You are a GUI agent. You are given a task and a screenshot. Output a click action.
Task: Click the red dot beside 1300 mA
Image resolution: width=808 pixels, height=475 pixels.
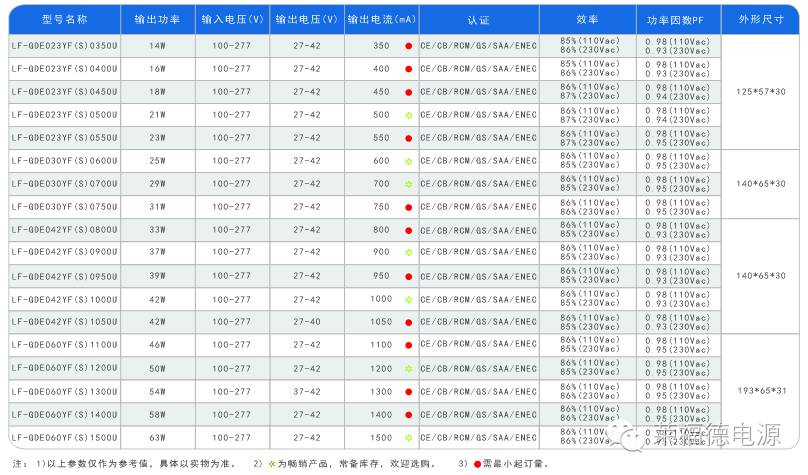(409, 392)
